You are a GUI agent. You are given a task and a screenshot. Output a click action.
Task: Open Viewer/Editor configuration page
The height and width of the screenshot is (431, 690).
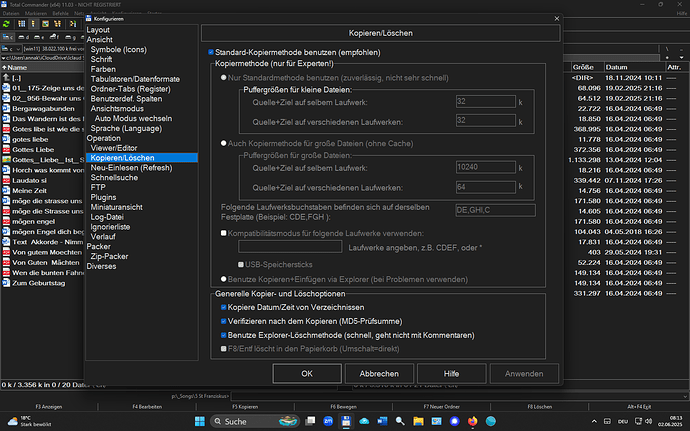tap(114, 148)
